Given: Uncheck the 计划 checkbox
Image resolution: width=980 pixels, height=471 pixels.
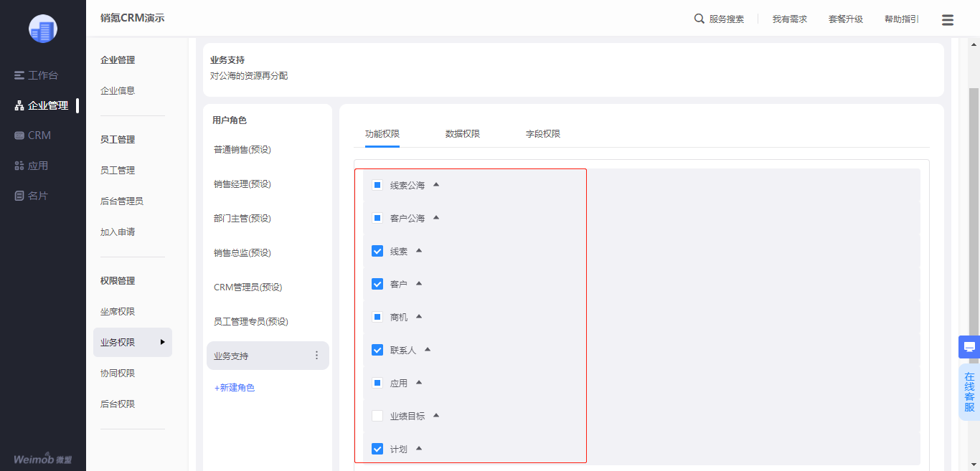Looking at the screenshot, I should (x=377, y=449).
